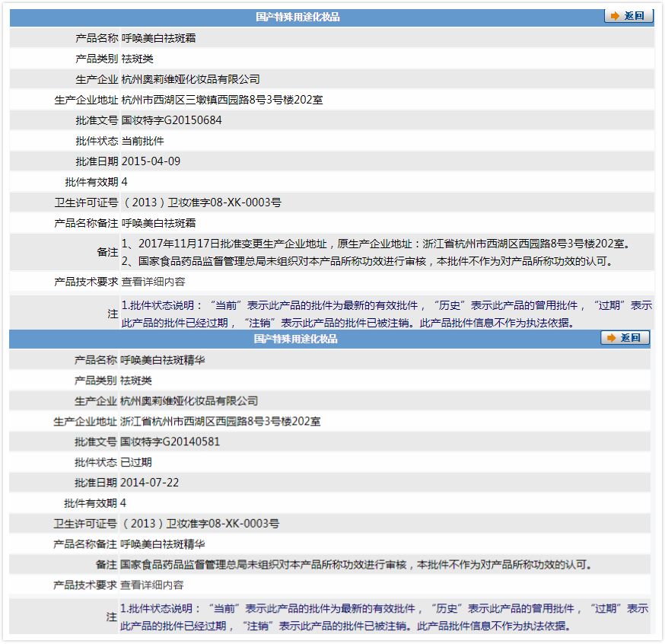Click the 返回 button in the top record header
The height and width of the screenshot is (644, 665).
628,16
